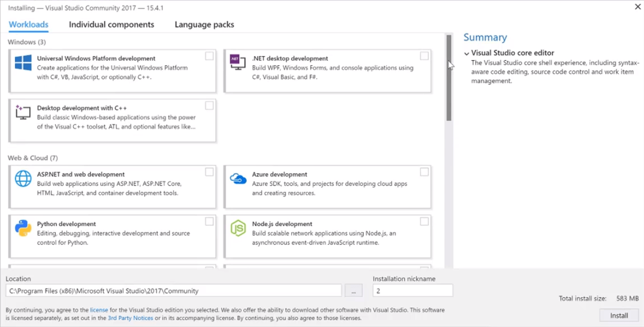Open the 3rd Party Notices link

(130, 318)
